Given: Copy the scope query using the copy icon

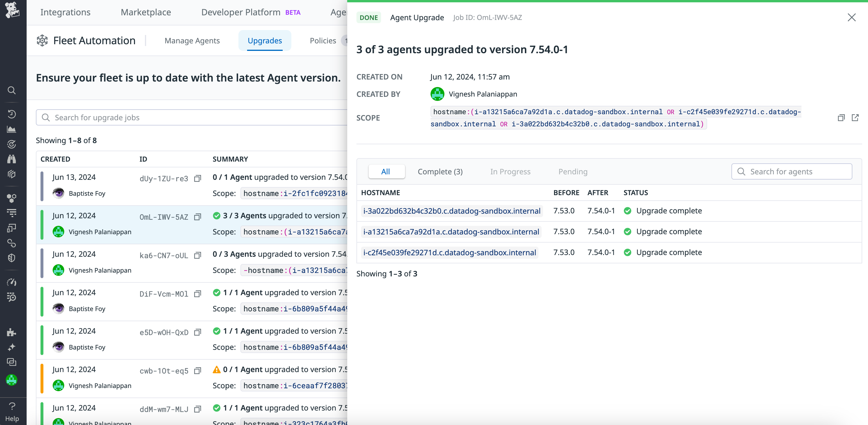Looking at the screenshot, I should click(x=841, y=118).
